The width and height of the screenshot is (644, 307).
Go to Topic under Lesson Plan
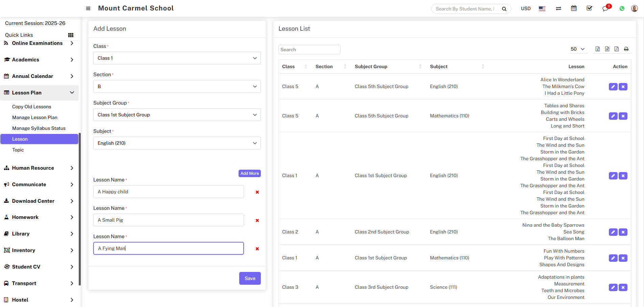[x=18, y=150]
